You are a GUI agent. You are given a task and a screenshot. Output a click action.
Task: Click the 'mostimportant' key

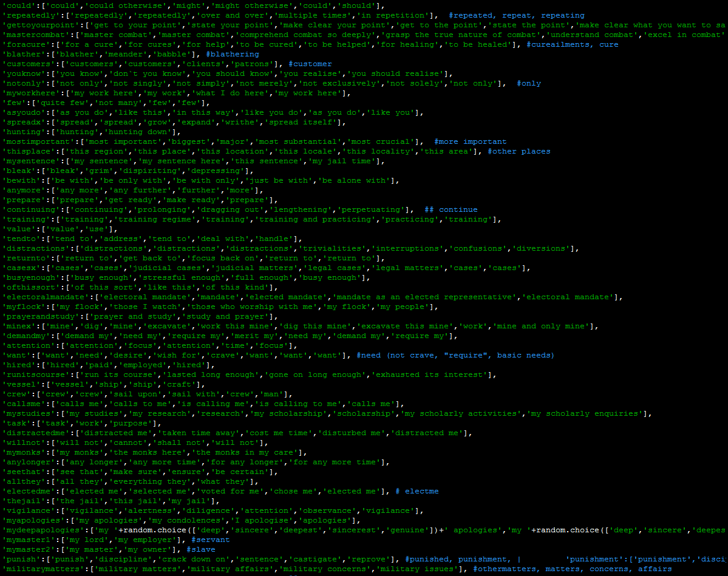(38, 142)
